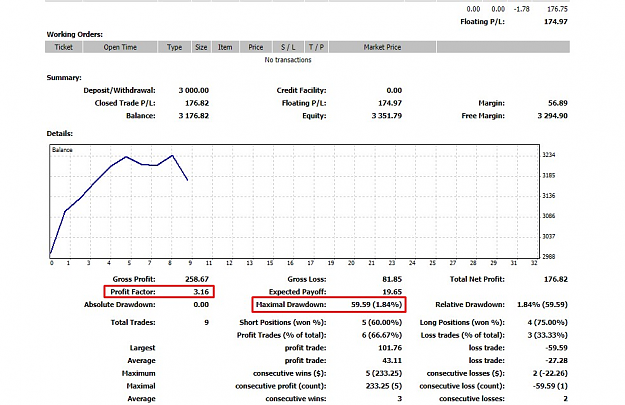
Task: Click the highlighted Profit Factor value
Action: coord(201,292)
